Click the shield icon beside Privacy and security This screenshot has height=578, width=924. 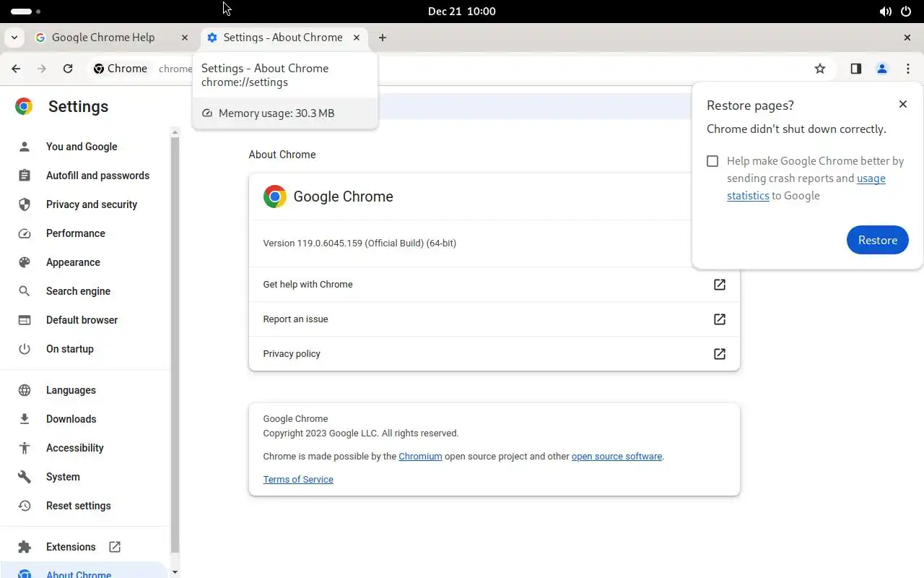pyautogui.click(x=25, y=204)
